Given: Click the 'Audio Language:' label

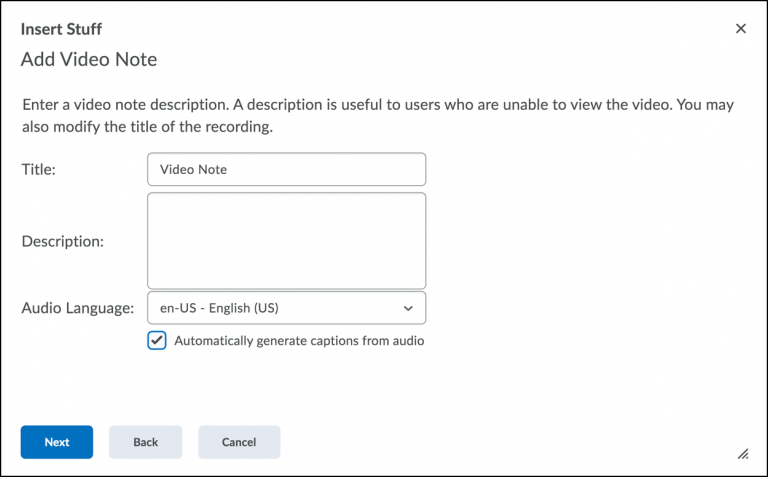Looking at the screenshot, I should [x=77, y=308].
